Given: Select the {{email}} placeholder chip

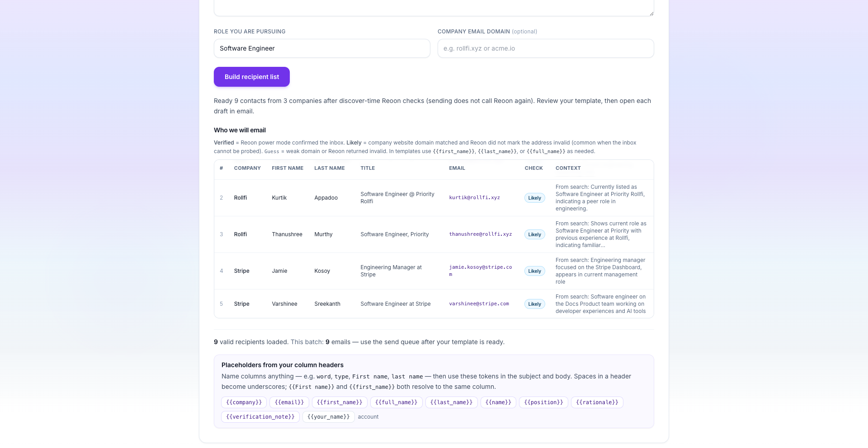Looking at the screenshot, I should point(289,402).
